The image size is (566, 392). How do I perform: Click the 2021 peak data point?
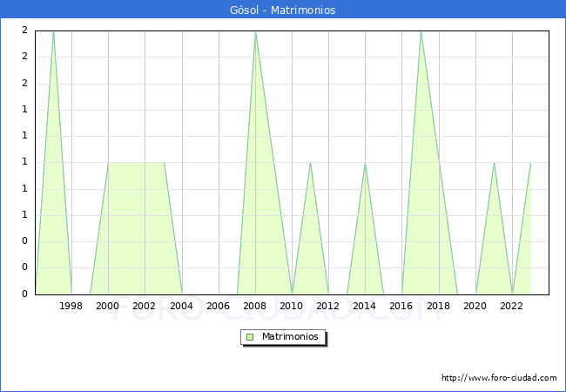pyautogui.click(x=494, y=163)
